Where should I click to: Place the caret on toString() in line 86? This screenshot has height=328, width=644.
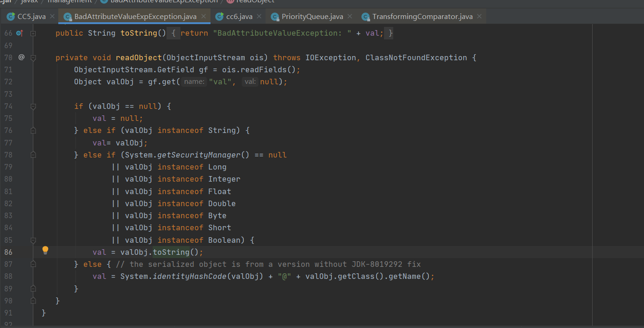(x=176, y=252)
